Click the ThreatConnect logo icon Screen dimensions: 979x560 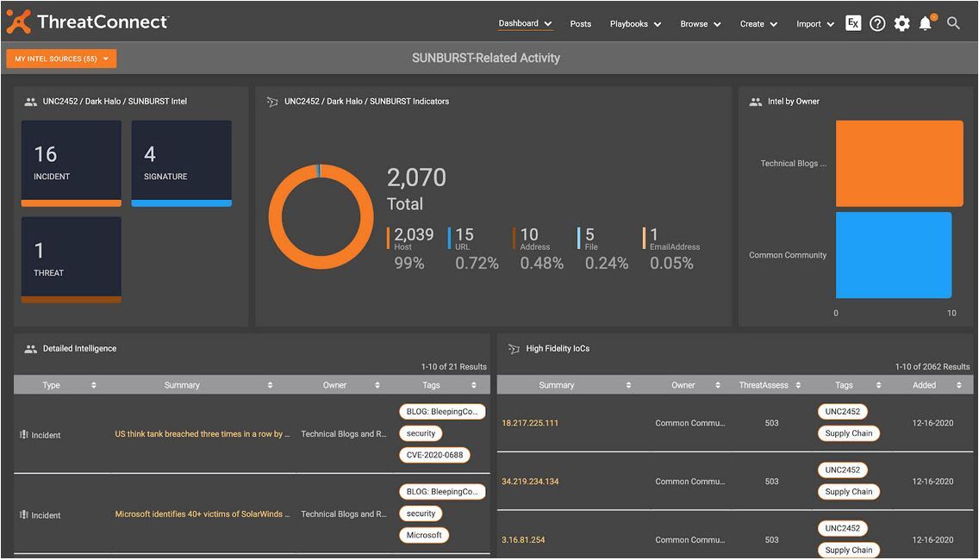click(18, 22)
